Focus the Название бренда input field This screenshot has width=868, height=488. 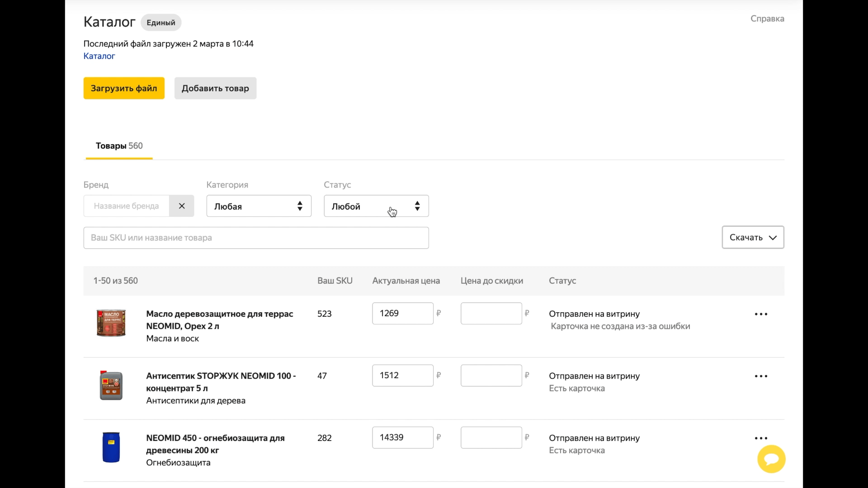point(127,206)
